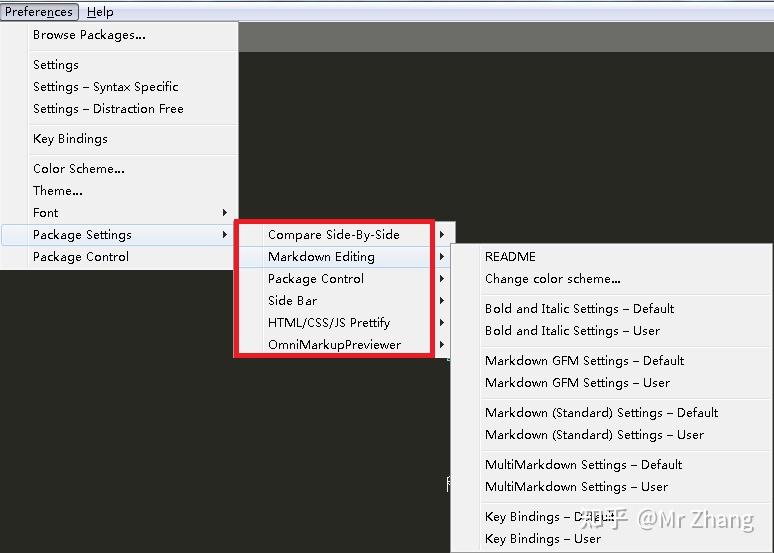Choose Browse Packages... from Preferences
Viewport: 774px width, 553px height.
coord(120,35)
